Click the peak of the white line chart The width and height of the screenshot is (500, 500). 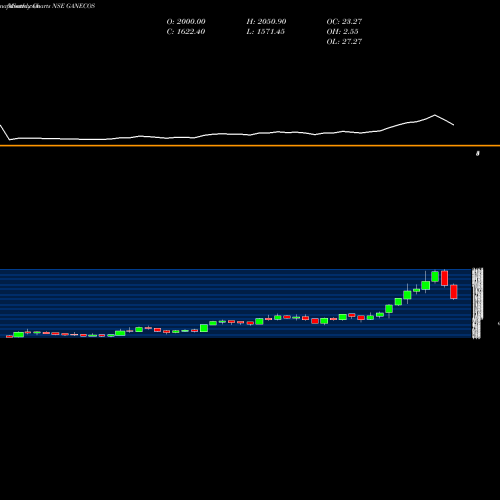[435, 115]
